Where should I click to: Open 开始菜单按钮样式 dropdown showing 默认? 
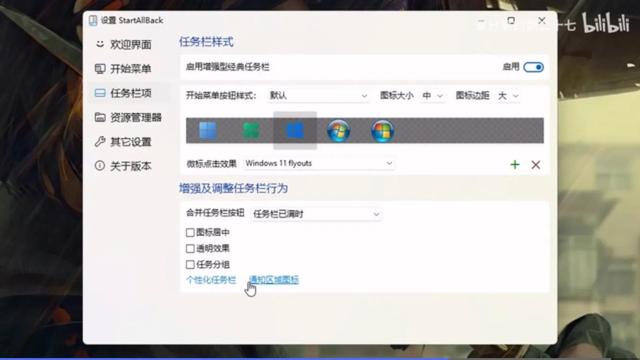[x=318, y=96]
